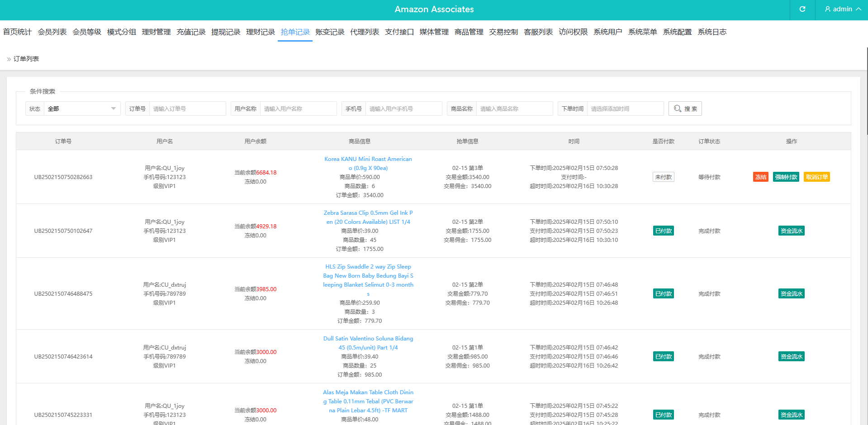Click the orange 取消订单 button
This screenshot has height=425, width=868.
[x=816, y=177]
